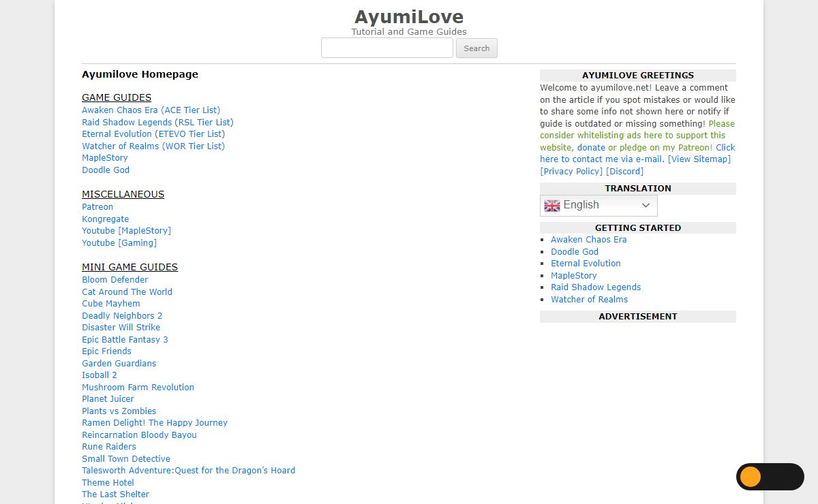Open the ACE Tier List link
Viewport: 818px width, 504px height.
[x=190, y=110]
